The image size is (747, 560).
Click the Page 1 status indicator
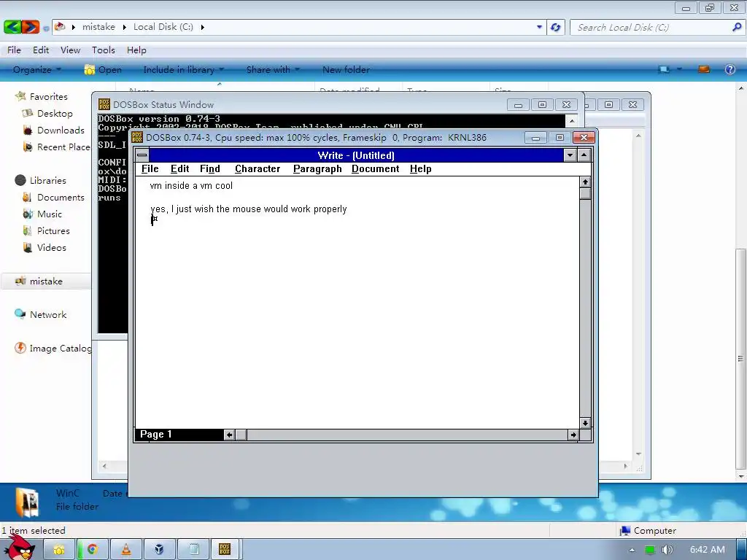point(156,435)
